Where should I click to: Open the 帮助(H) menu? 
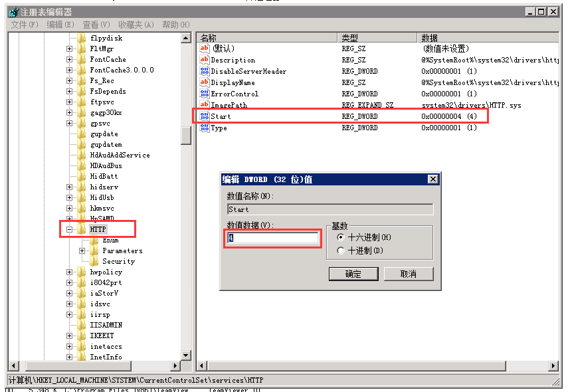coord(175,25)
